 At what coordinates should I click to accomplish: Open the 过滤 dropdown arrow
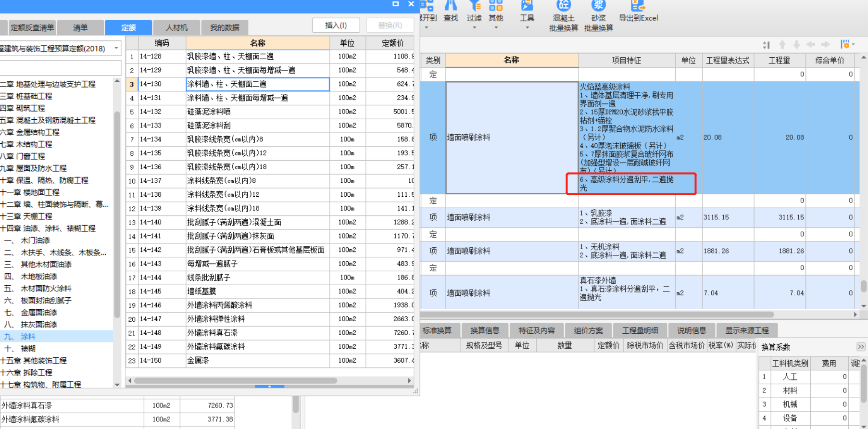tap(475, 28)
